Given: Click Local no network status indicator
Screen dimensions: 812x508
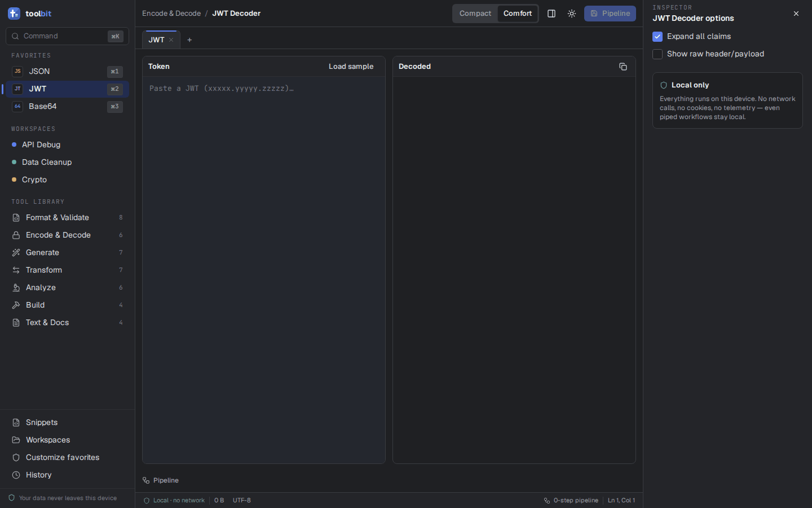Looking at the screenshot, I should 174,501.
